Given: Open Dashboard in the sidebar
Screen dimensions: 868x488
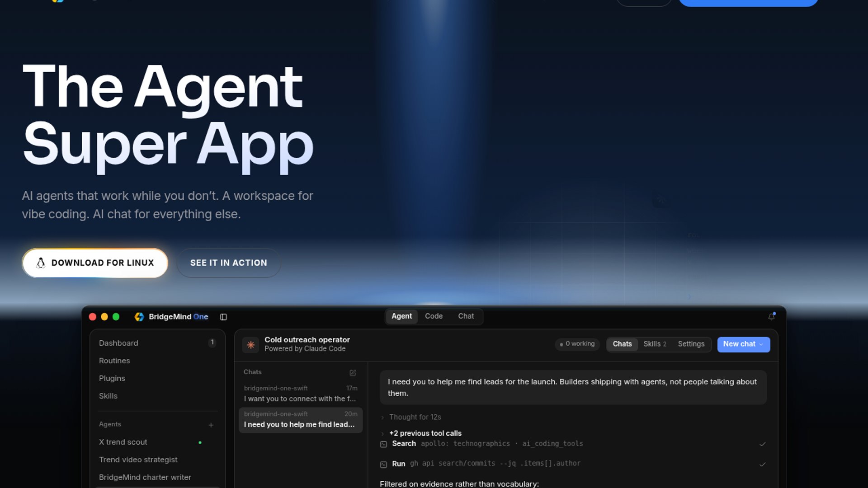Looking at the screenshot, I should [157, 343].
